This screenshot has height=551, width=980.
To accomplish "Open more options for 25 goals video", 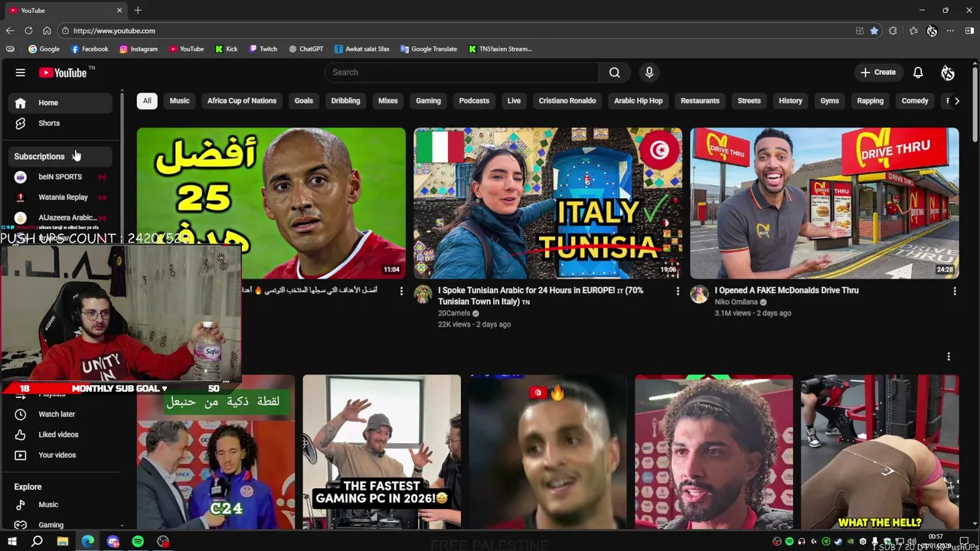I will coord(401,292).
